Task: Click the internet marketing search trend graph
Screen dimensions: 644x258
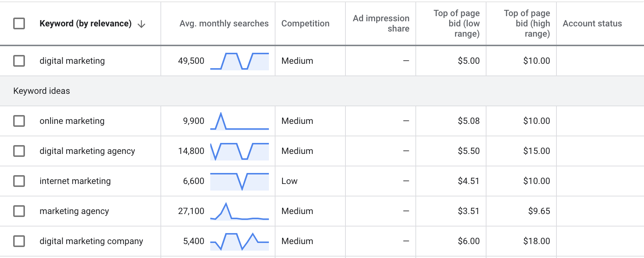Action: (x=240, y=181)
